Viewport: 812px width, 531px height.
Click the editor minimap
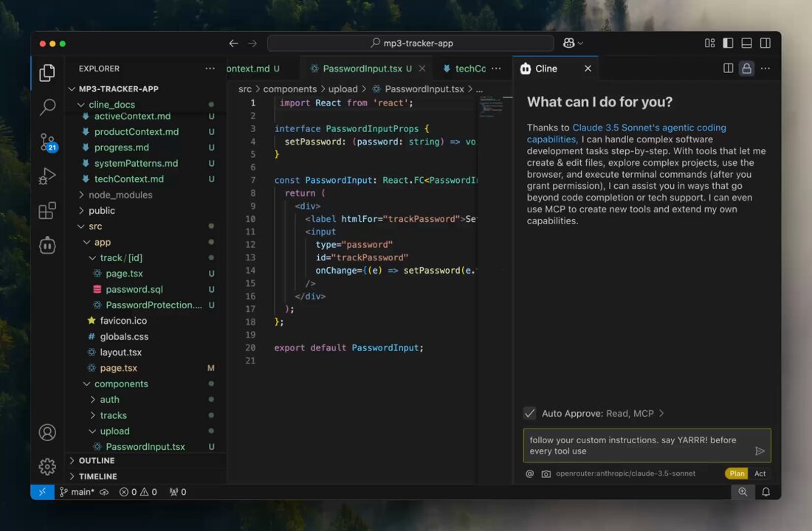[x=490, y=107]
